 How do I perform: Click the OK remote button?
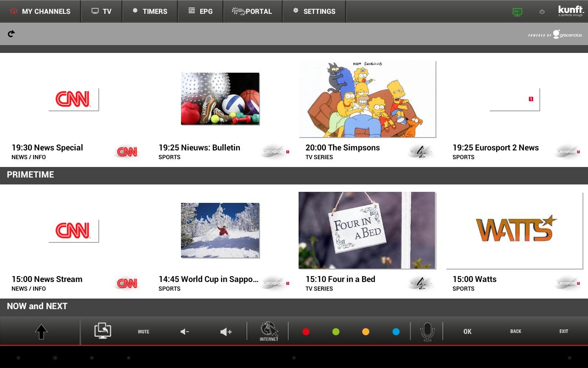point(468,332)
